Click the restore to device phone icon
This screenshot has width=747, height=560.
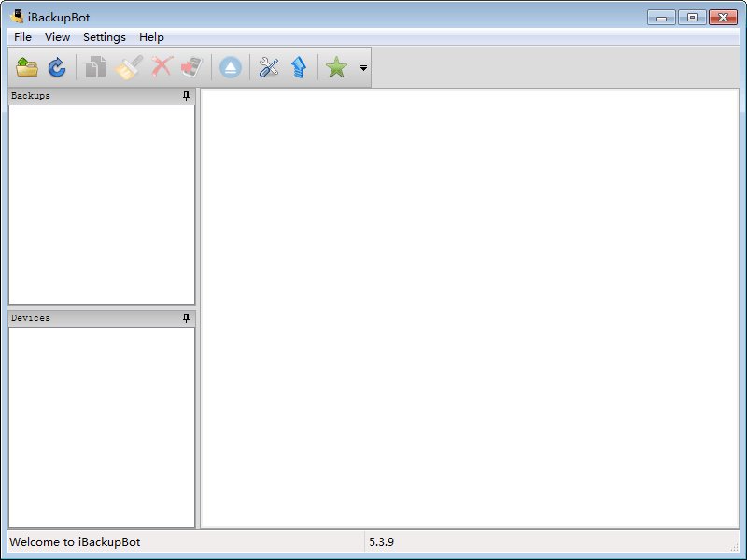pos(191,67)
